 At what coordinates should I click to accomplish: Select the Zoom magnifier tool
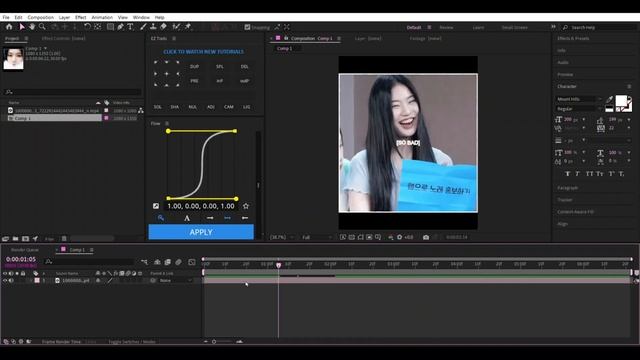coord(42,27)
